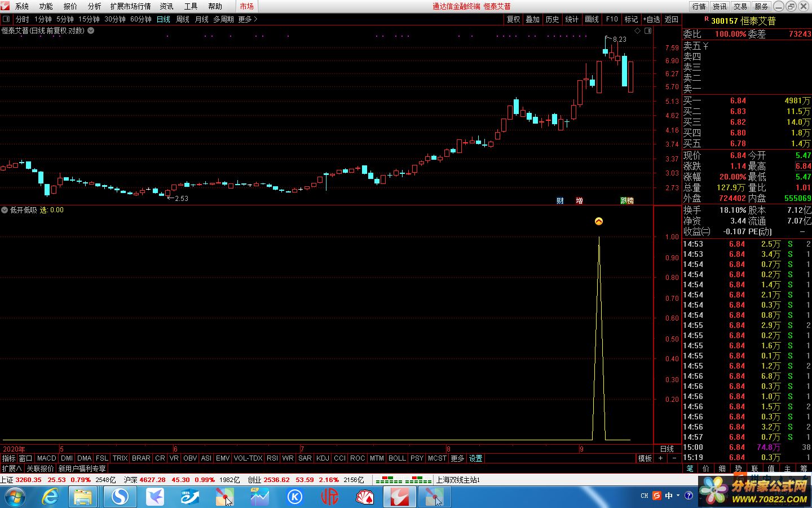
Task: Click the 画线 drawing button
Action: tap(592, 19)
